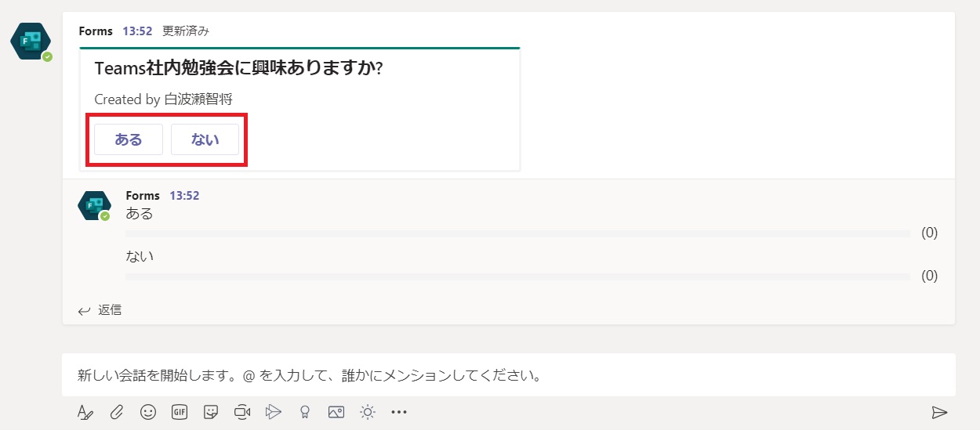
Task: Open more messaging extensions (three dots)
Action: tap(399, 412)
